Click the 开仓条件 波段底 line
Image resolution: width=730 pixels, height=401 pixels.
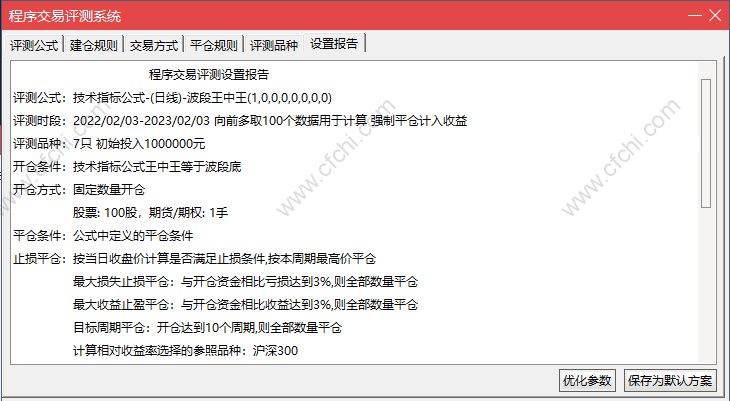coord(127,167)
